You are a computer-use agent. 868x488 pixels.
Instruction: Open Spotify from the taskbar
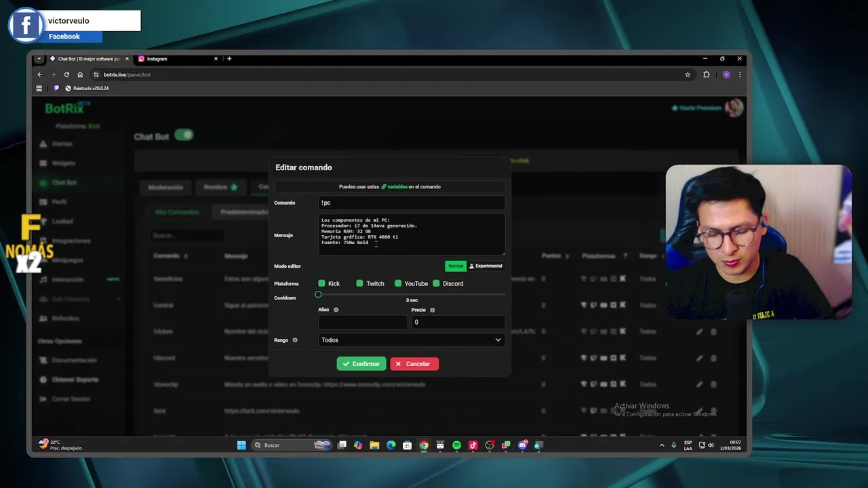click(x=456, y=445)
